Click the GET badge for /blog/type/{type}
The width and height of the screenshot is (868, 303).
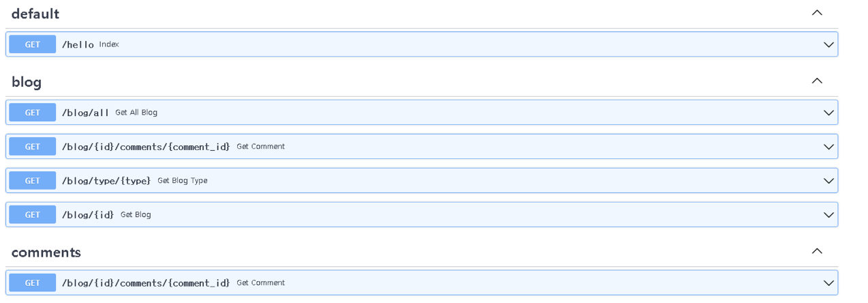33,181
